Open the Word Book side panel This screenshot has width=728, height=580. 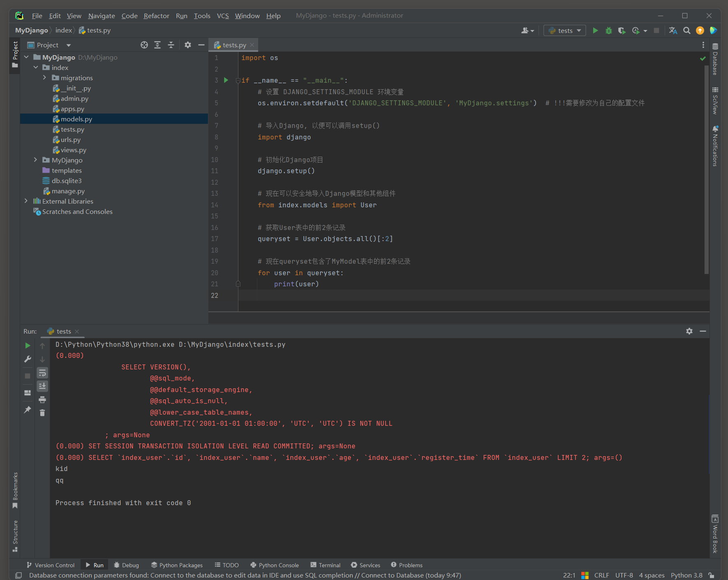click(x=715, y=534)
